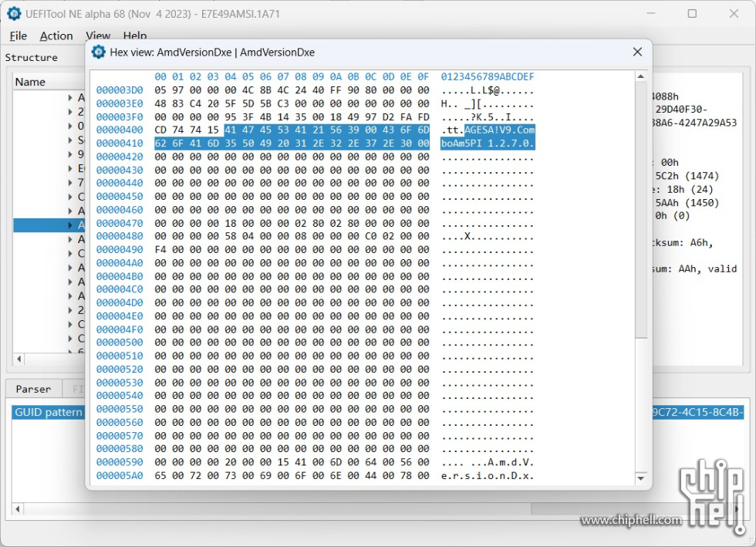This screenshot has width=756, height=547.
Task: Click the hex view scroll up arrow
Action: click(x=640, y=77)
